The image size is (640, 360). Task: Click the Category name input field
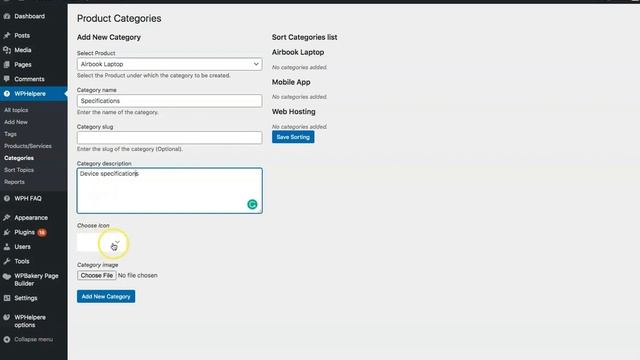coord(169,101)
